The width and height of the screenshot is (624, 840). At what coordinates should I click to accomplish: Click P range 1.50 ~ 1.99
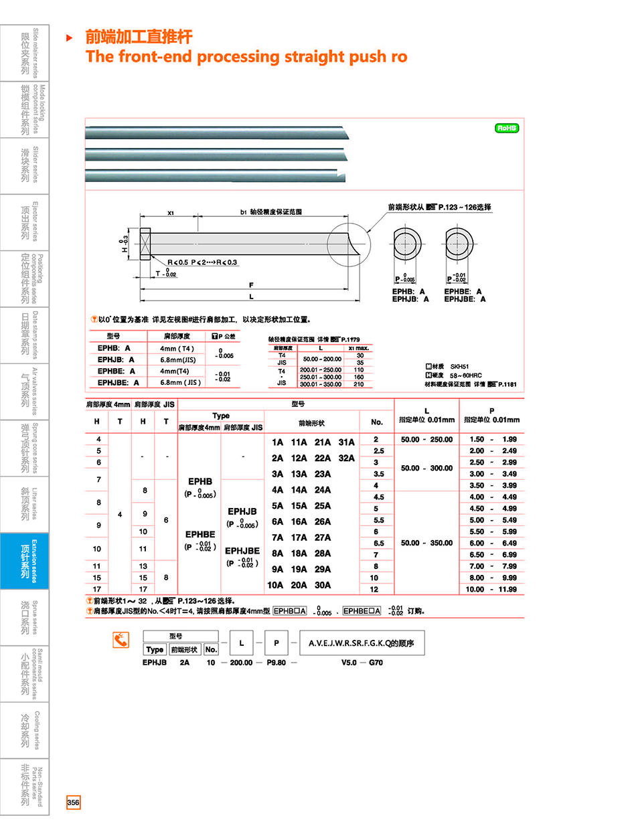click(x=493, y=440)
